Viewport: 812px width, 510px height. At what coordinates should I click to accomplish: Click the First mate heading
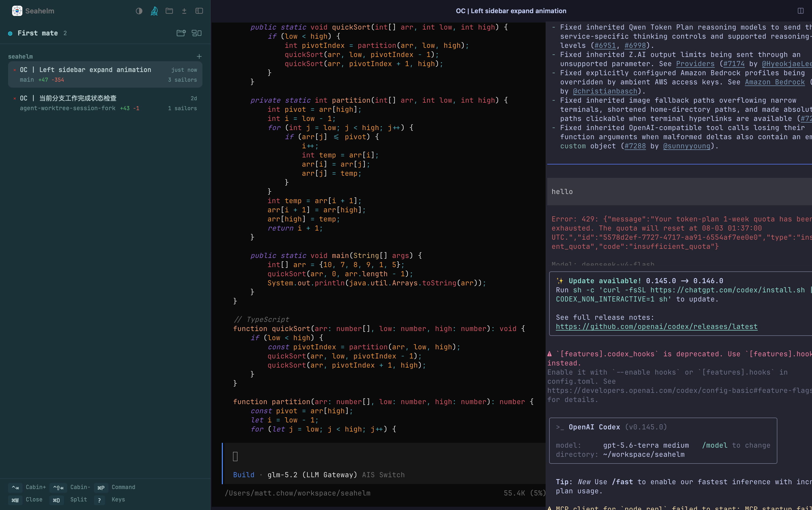click(38, 33)
